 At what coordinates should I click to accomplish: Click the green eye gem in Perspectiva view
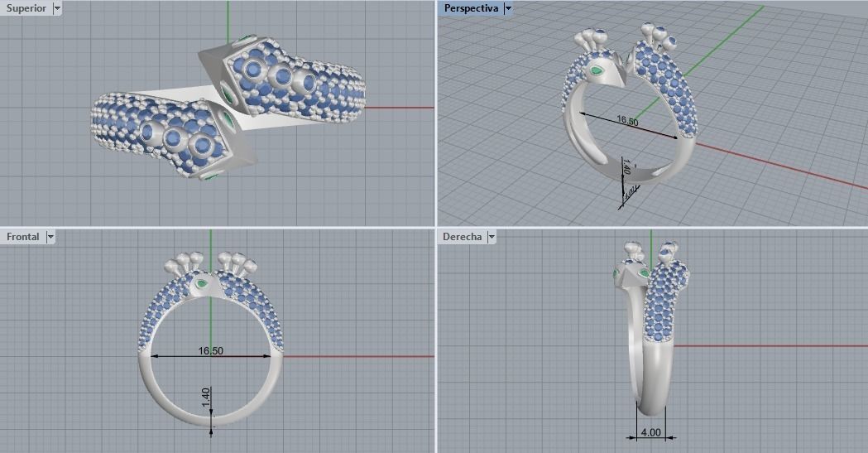click(598, 70)
